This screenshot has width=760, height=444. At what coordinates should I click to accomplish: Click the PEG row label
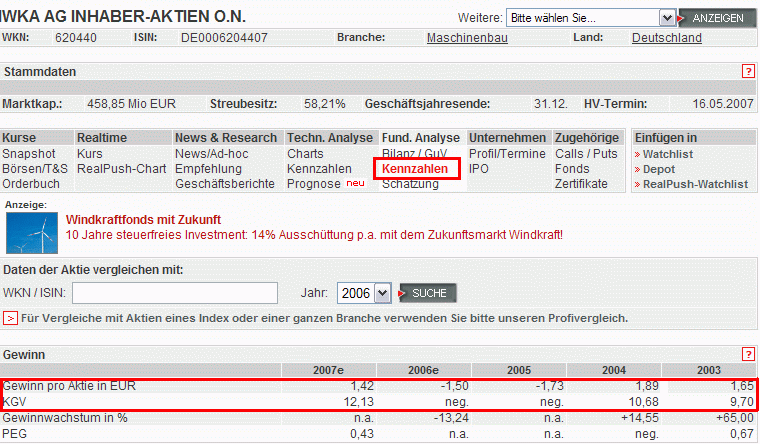pyautogui.click(x=15, y=434)
